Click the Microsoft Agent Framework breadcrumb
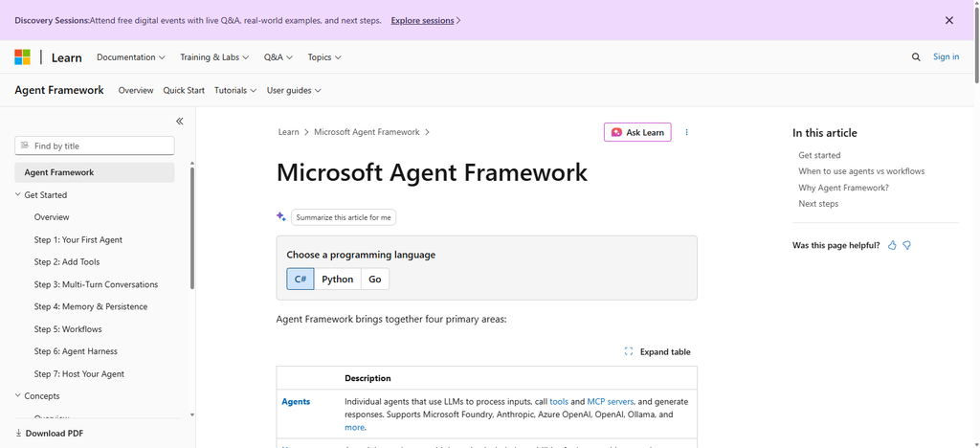 coord(367,132)
